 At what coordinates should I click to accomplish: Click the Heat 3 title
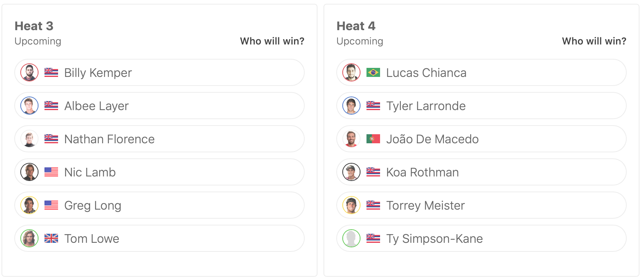(x=34, y=26)
